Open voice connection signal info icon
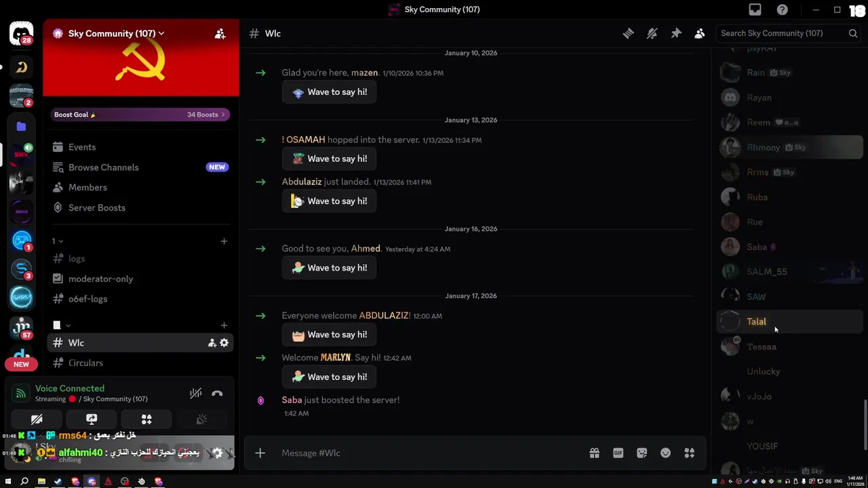This screenshot has width=868, height=488. tap(21, 393)
